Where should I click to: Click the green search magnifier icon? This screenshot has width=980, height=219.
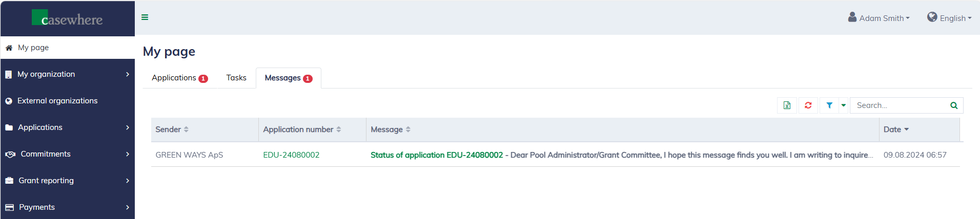[954, 105]
